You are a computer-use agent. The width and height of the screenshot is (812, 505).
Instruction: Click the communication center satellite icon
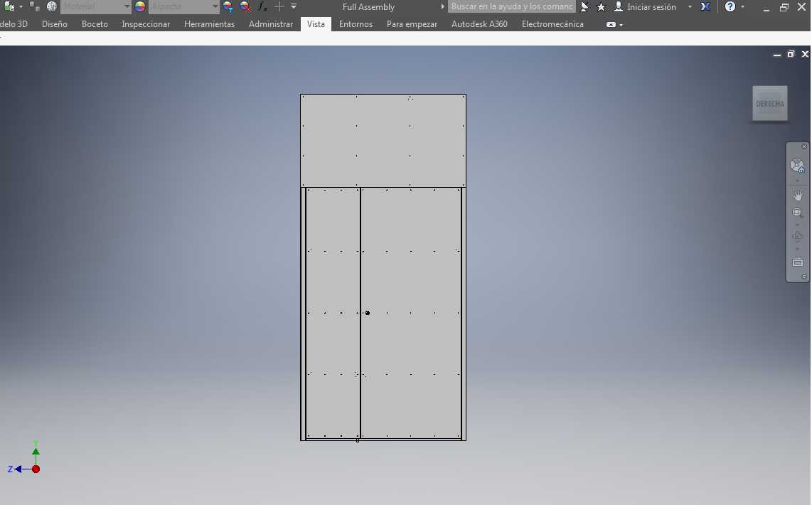[584, 6]
